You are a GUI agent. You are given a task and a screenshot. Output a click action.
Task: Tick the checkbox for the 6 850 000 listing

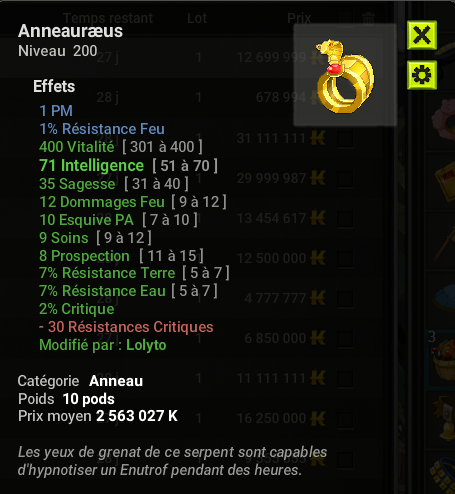[x=345, y=339]
